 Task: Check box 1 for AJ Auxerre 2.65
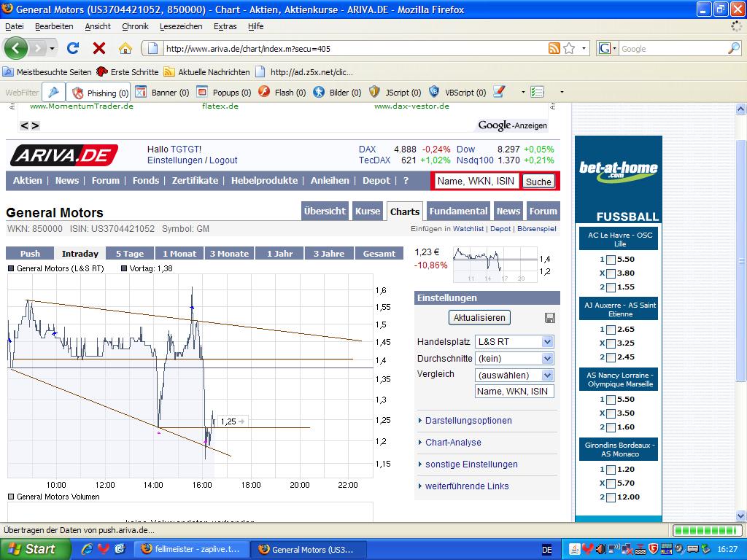(611, 330)
